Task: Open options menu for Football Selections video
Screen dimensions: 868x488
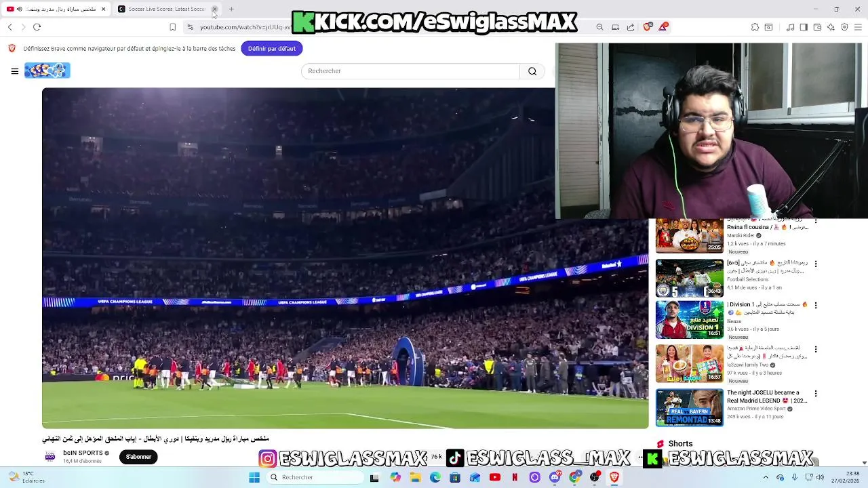Action: pyautogui.click(x=815, y=264)
